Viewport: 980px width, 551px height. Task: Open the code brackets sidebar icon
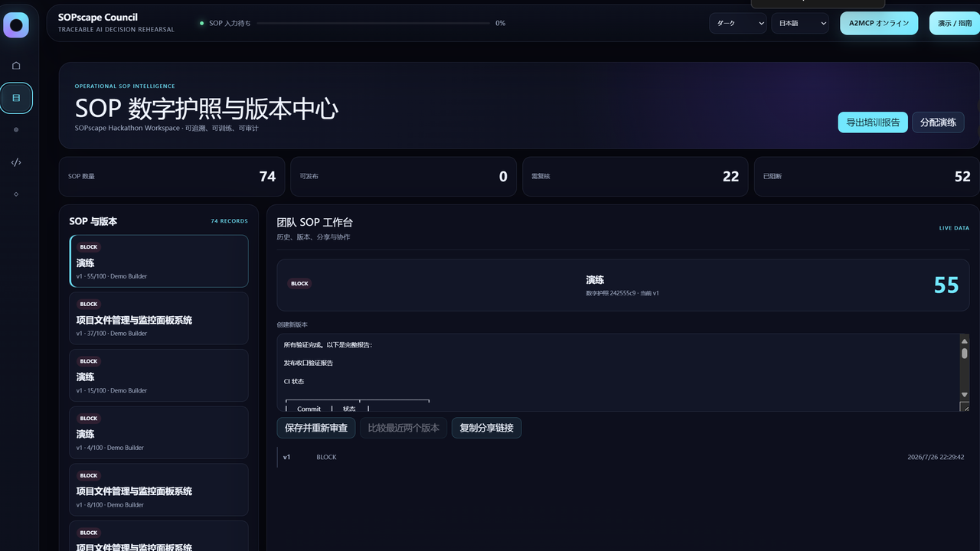[16, 162]
